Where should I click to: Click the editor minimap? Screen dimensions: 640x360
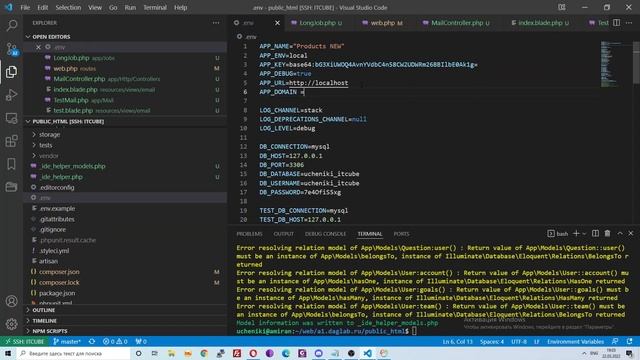pyautogui.click(x=610, y=63)
